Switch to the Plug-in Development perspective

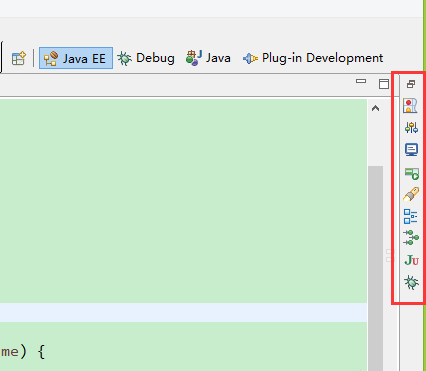pyautogui.click(x=313, y=58)
